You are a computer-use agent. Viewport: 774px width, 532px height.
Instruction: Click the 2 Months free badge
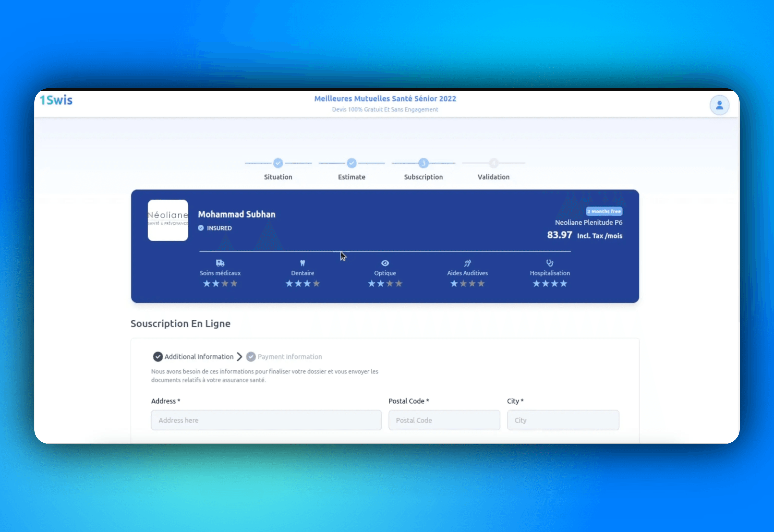(x=604, y=211)
